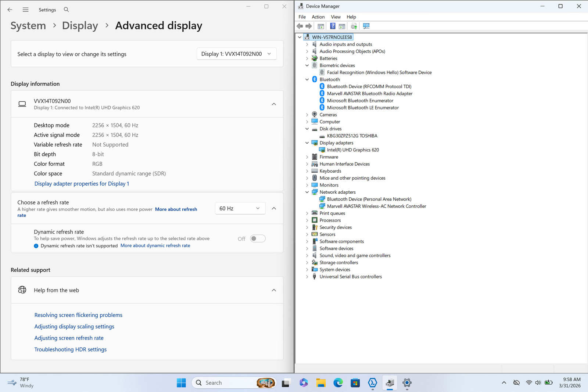
Task: Collapse the Disk drives node
Action: coord(307,129)
